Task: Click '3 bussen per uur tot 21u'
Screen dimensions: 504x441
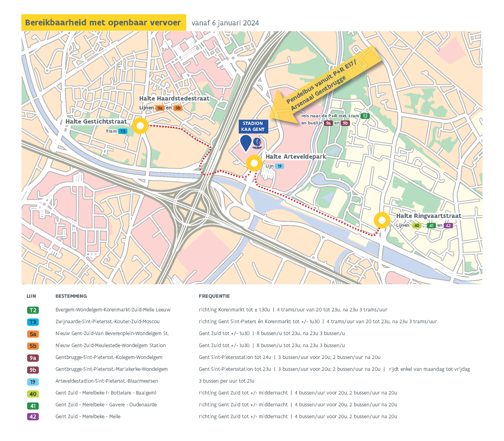Action: tap(227, 381)
